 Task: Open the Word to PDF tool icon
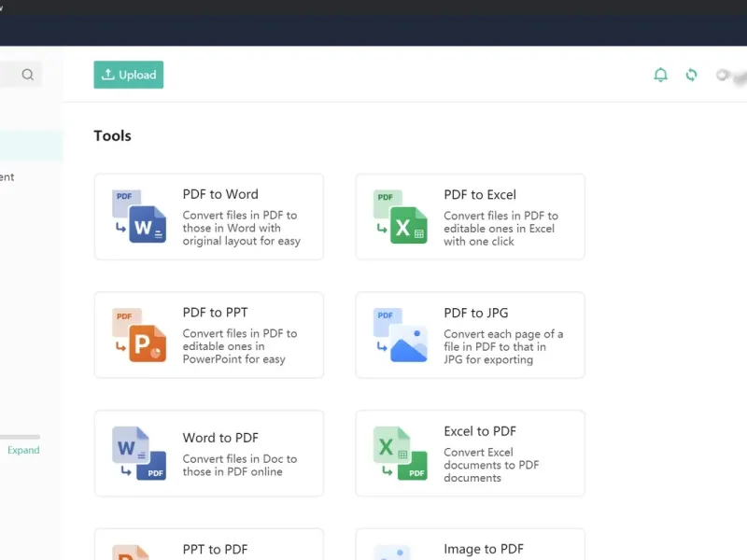[139, 453]
